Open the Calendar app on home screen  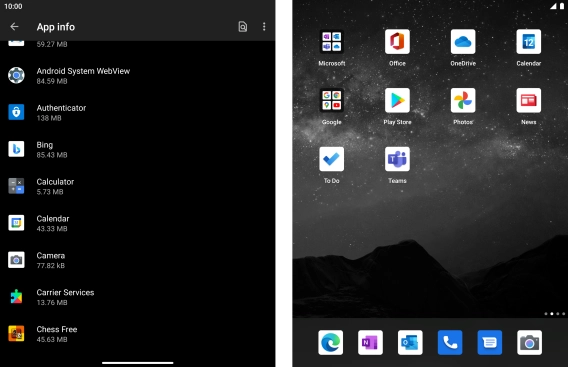click(x=529, y=42)
